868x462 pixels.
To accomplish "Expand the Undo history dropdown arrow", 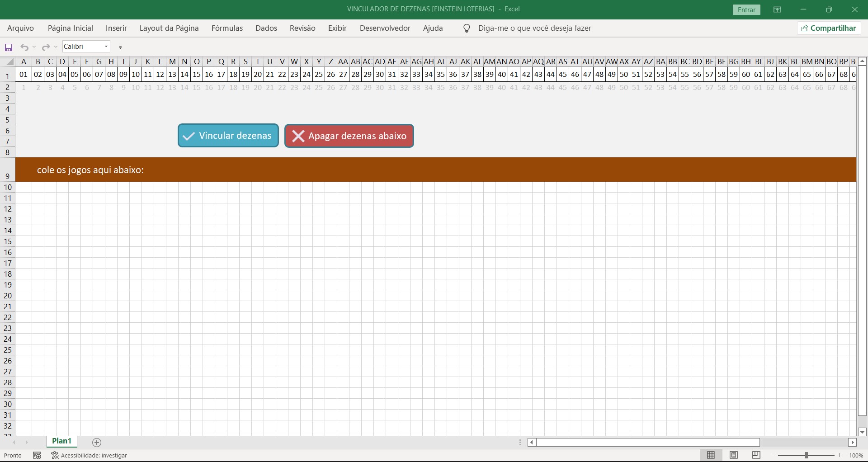I will 34,47.
